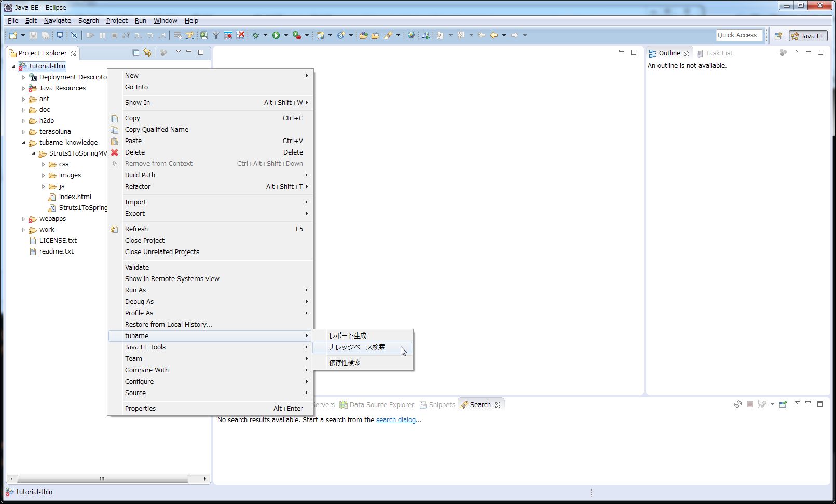Open the Window menu
Image resolution: width=836 pixels, height=504 pixels.
pyautogui.click(x=166, y=21)
